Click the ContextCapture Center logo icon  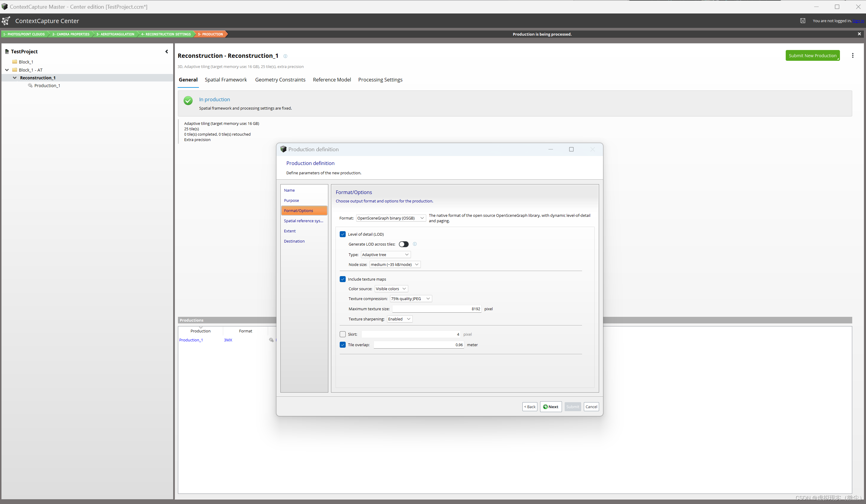[6, 21]
